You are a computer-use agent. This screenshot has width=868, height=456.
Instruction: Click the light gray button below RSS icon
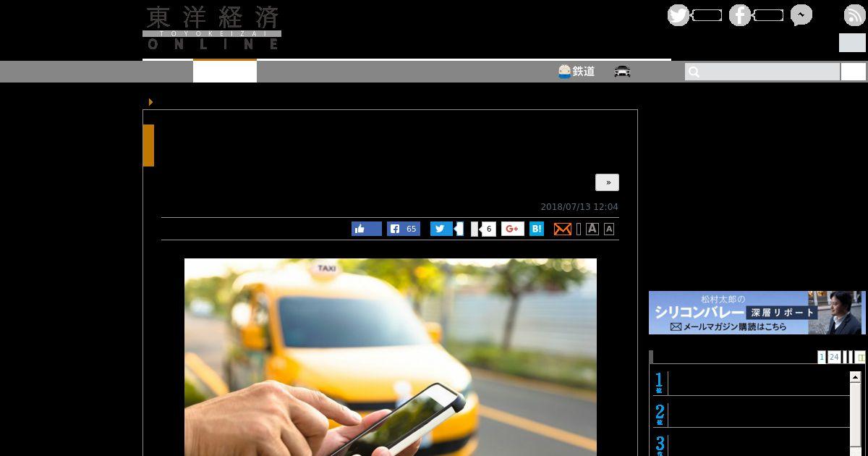[852, 43]
